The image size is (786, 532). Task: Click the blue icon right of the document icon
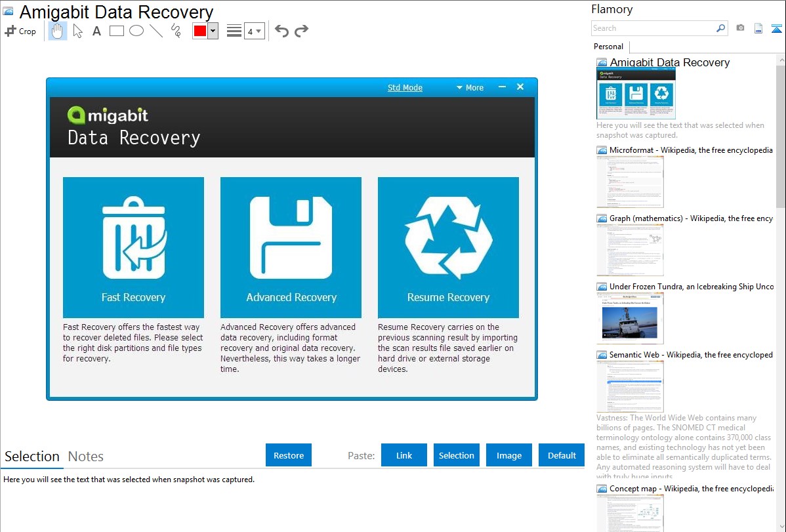click(776, 28)
